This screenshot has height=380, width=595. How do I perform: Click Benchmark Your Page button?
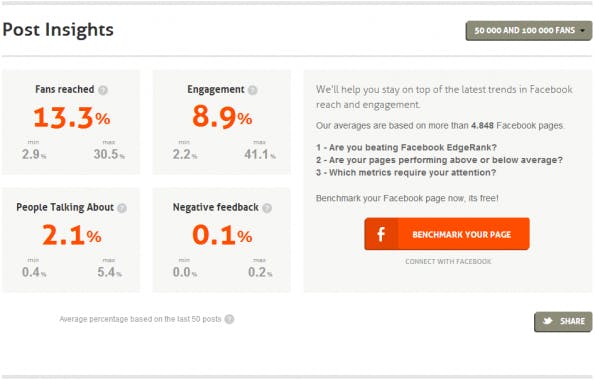tap(447, 234)
